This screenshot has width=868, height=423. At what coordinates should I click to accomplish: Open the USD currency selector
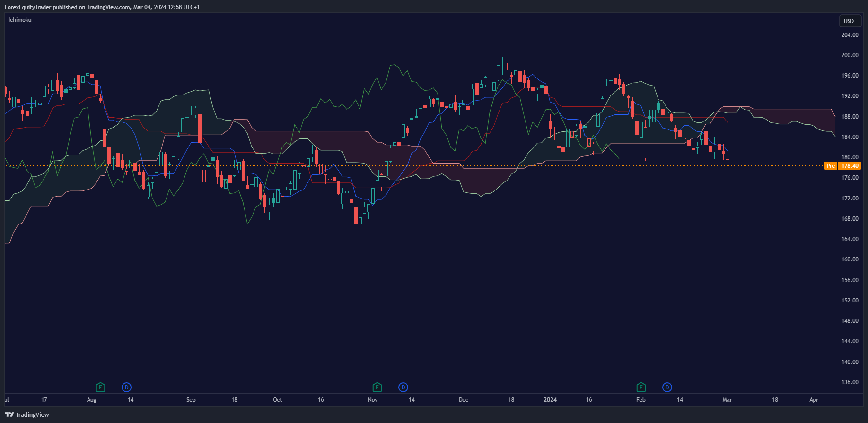click(849, 21)
